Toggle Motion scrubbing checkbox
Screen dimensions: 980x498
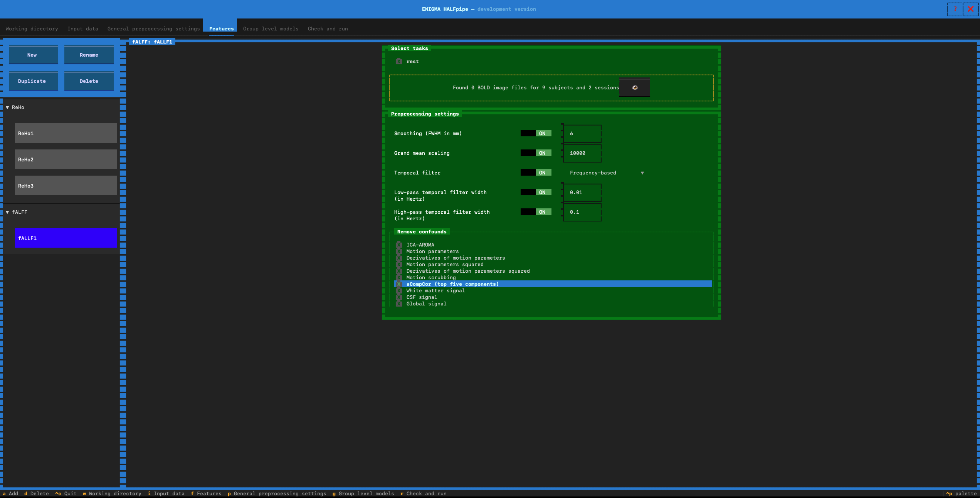[399, 277]
